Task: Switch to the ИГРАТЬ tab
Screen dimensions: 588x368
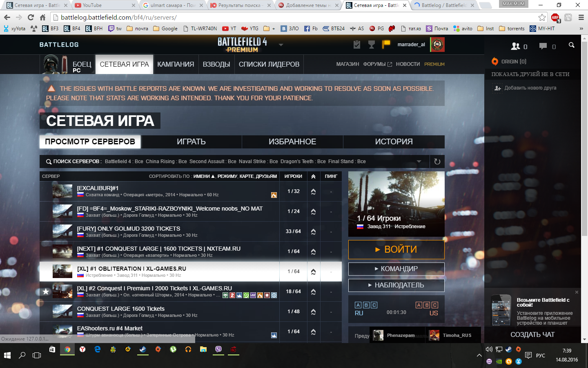Action: (191, 142)
